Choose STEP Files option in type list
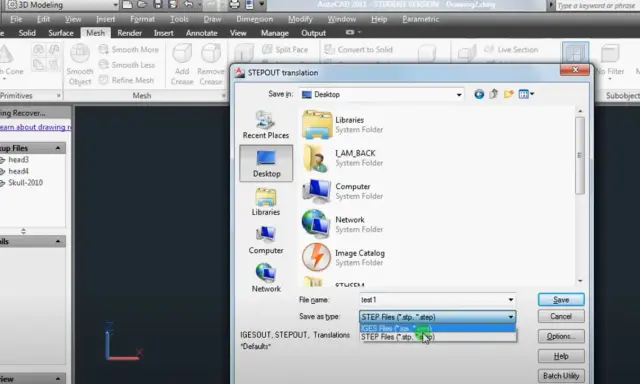Image resolution: width=640 pixels, height=384 pixels. pos(438,337)
